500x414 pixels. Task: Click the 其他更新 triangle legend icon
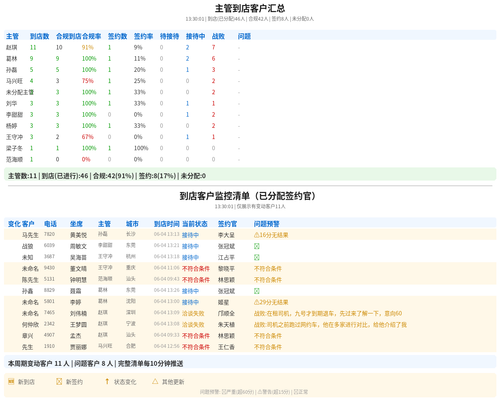pyautogui.click(x=155, y=381)
